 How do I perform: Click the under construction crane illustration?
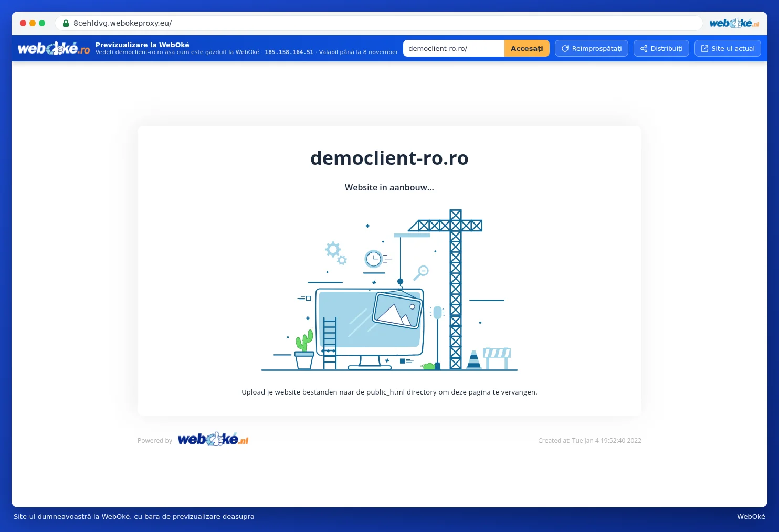tap(389, 290)
